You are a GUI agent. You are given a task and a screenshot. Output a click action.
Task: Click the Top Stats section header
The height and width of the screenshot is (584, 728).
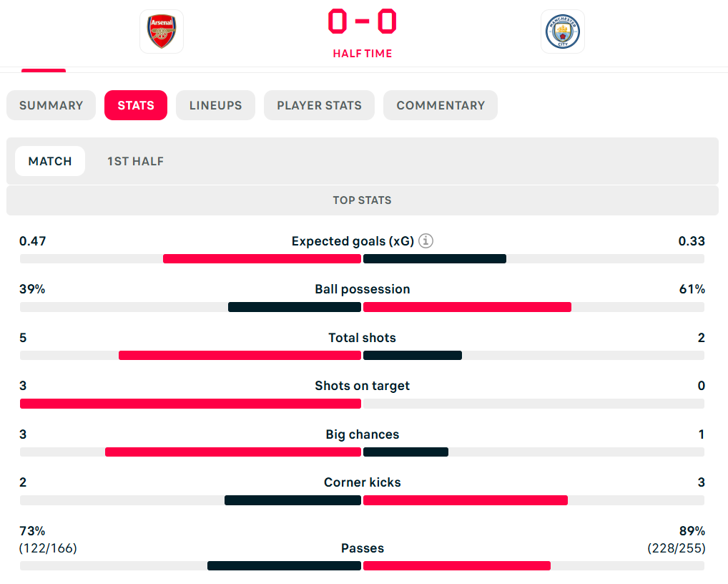point(362,200)
